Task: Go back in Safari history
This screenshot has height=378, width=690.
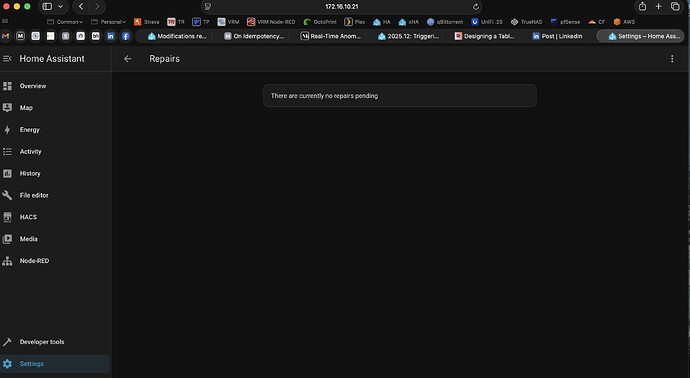Action: 81,6
